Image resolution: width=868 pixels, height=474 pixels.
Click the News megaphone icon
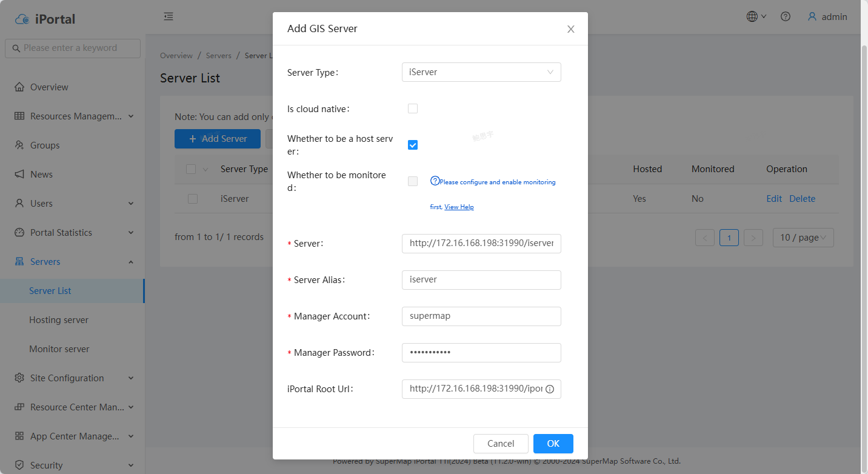pyautogui.click(x=19, y=174)
